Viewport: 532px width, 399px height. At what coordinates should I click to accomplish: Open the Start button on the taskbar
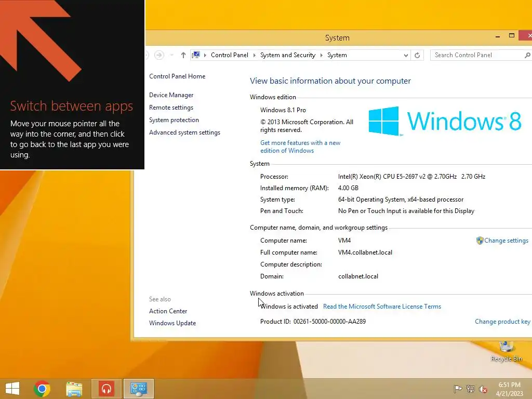[12, 389]
